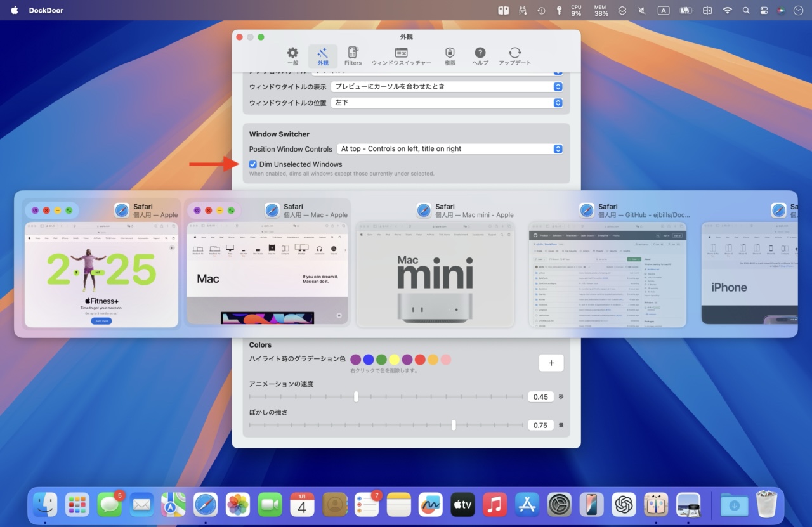The width and height of the screenshot is (812, 527).
Task: Click the muted speaker menu bar icon
Action: pyautogui.click(x=643, y=10)
